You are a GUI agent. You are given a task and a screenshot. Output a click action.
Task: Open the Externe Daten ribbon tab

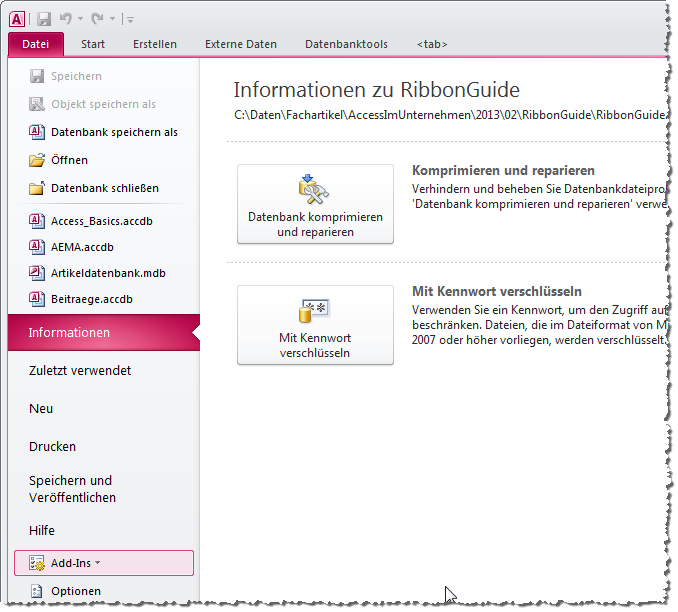click(x=241, y=44)
